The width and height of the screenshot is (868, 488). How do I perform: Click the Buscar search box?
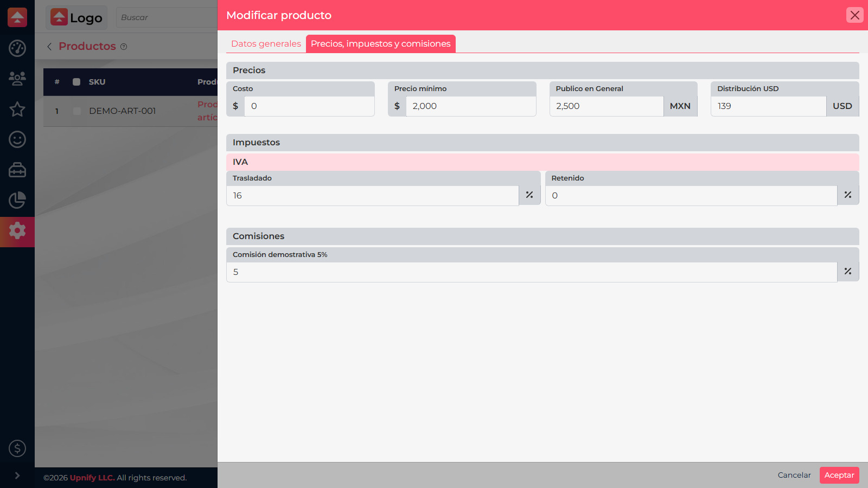click(167, 17)
